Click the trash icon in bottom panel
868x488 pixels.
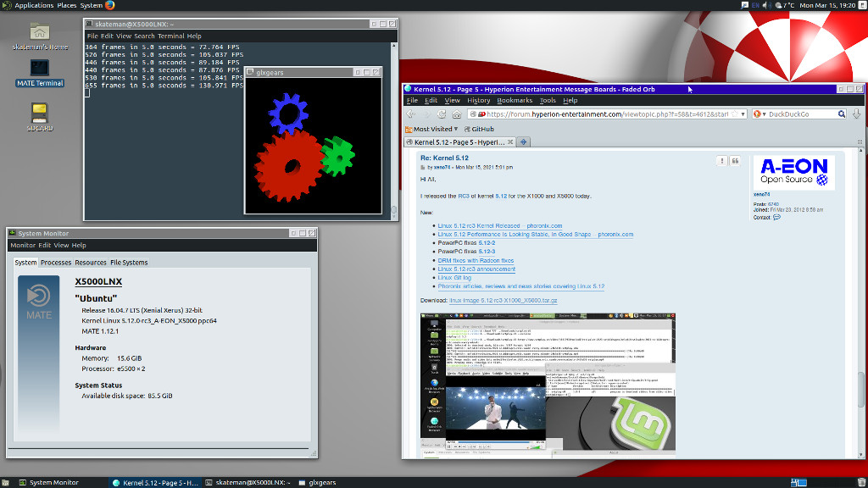(861, 482)
